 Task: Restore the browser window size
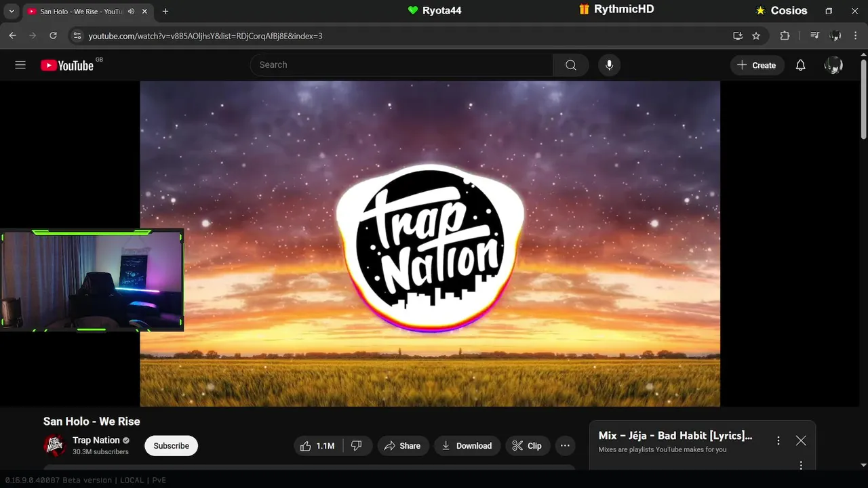(829, 12)
